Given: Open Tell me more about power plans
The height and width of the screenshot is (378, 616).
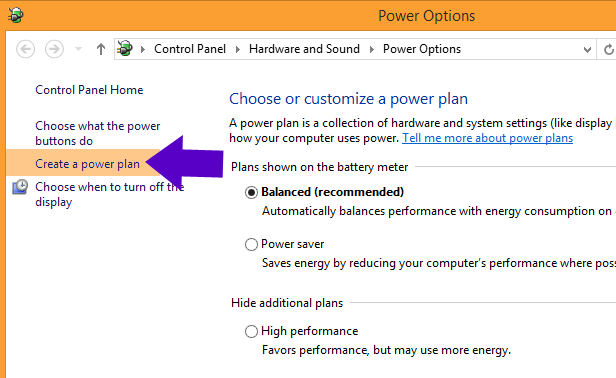Looking at the screenshot, I should coord(488,138).
